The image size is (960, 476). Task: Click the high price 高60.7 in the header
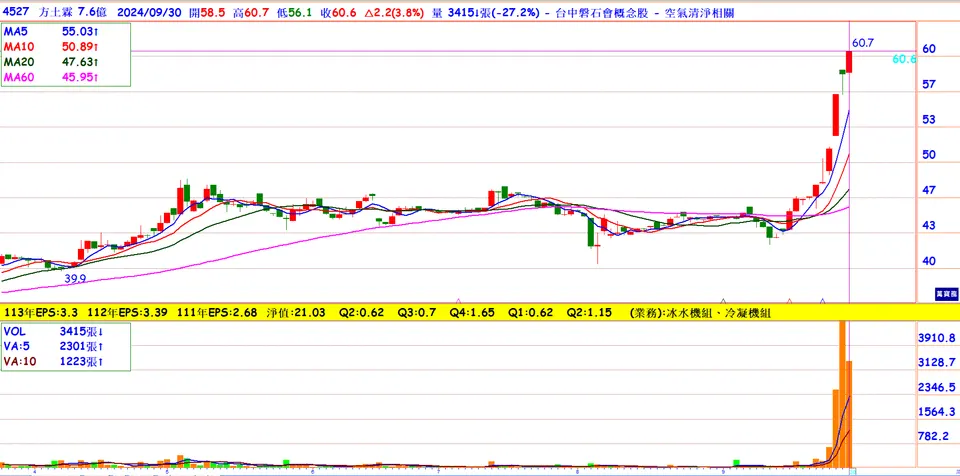click(x=251, y=12)
